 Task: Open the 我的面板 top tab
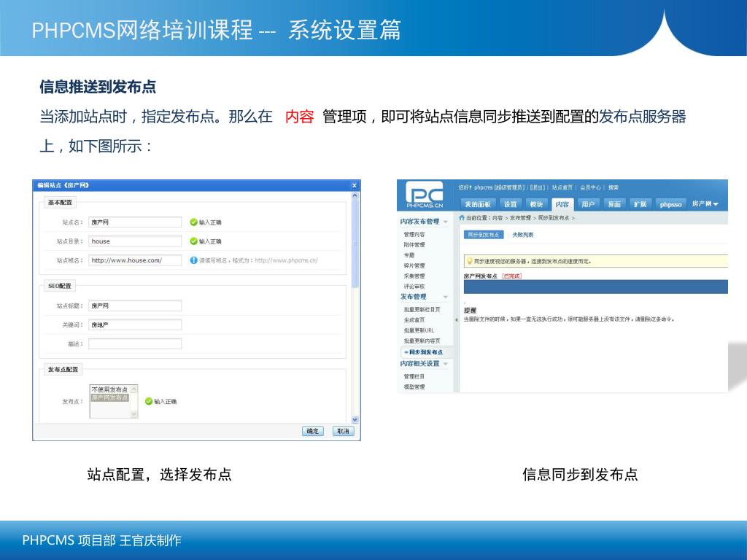tap(478, 204)
